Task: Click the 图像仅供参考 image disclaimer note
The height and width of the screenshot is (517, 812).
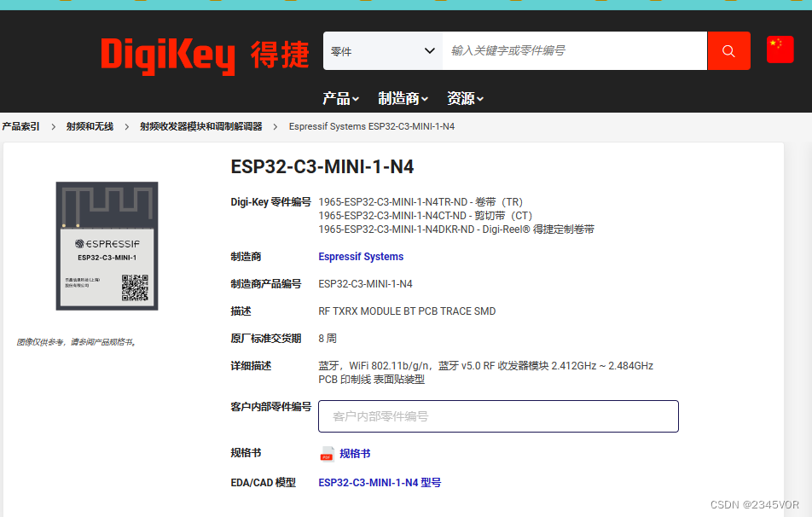Action: coord(77,342)
